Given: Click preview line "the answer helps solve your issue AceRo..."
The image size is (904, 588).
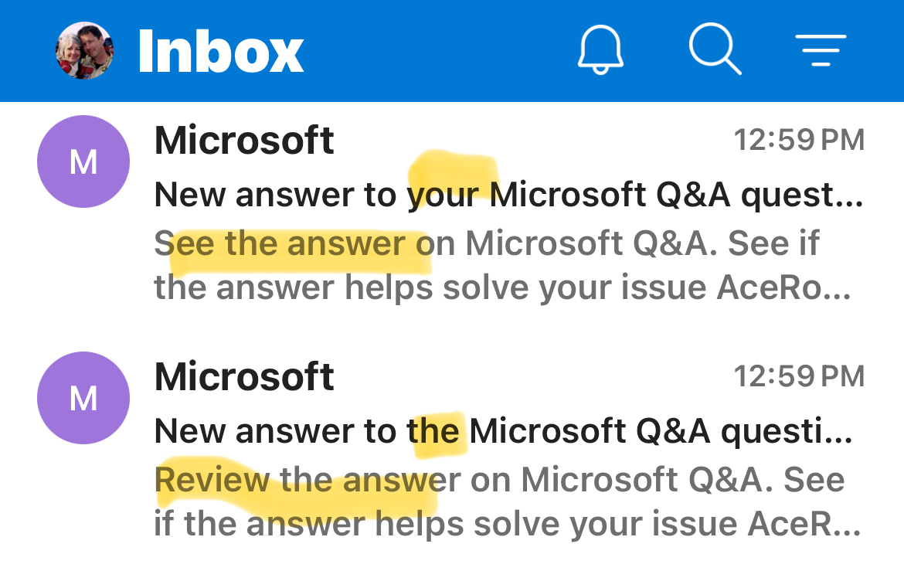Looking at the screenshot, I should tap(502, 287).
